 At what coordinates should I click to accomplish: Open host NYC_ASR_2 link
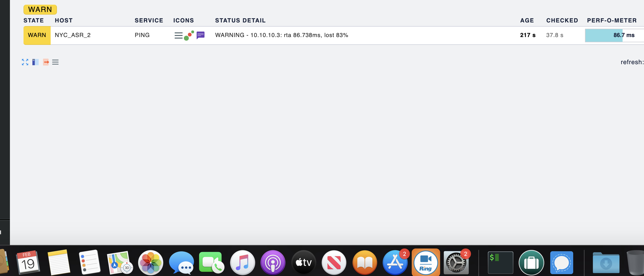click(x=73, y=35)
